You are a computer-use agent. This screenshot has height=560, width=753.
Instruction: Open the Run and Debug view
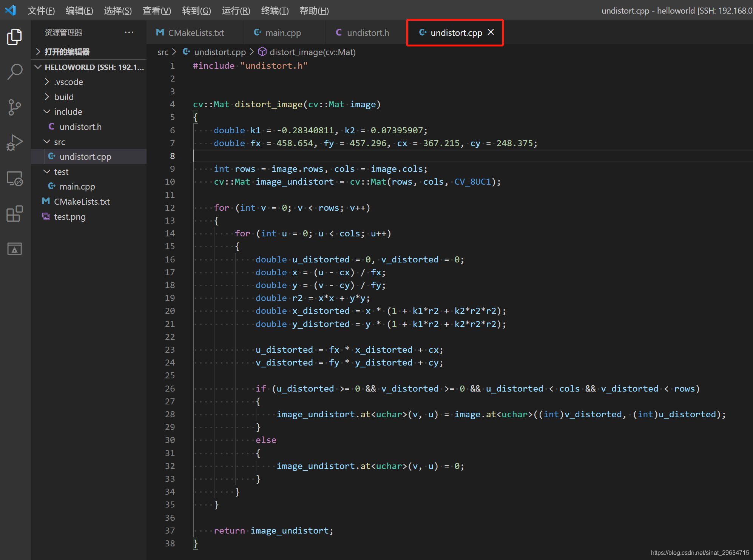coord(14,142)
